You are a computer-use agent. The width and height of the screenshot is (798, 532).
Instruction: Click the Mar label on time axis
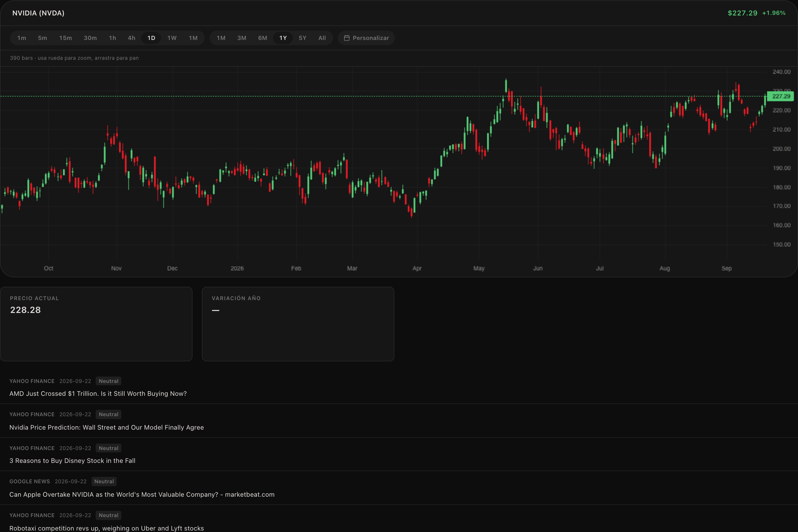pyautogui.click(x=352, y=268)
